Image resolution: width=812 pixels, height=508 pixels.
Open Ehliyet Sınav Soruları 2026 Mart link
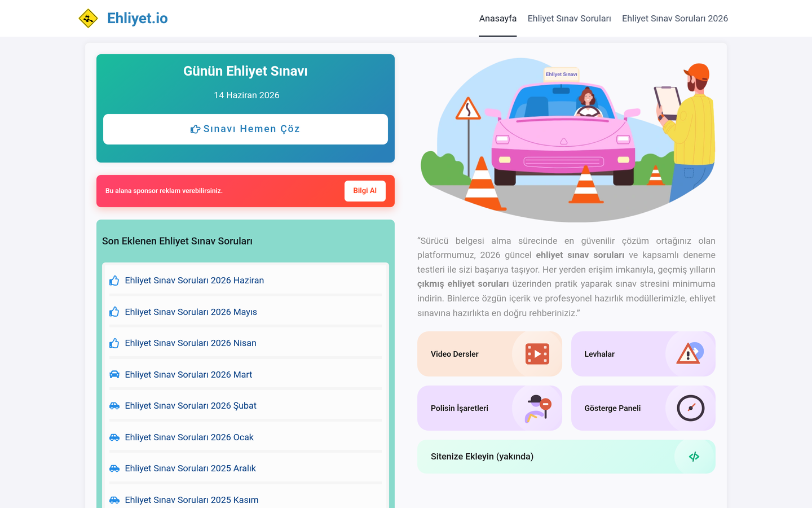188,375
